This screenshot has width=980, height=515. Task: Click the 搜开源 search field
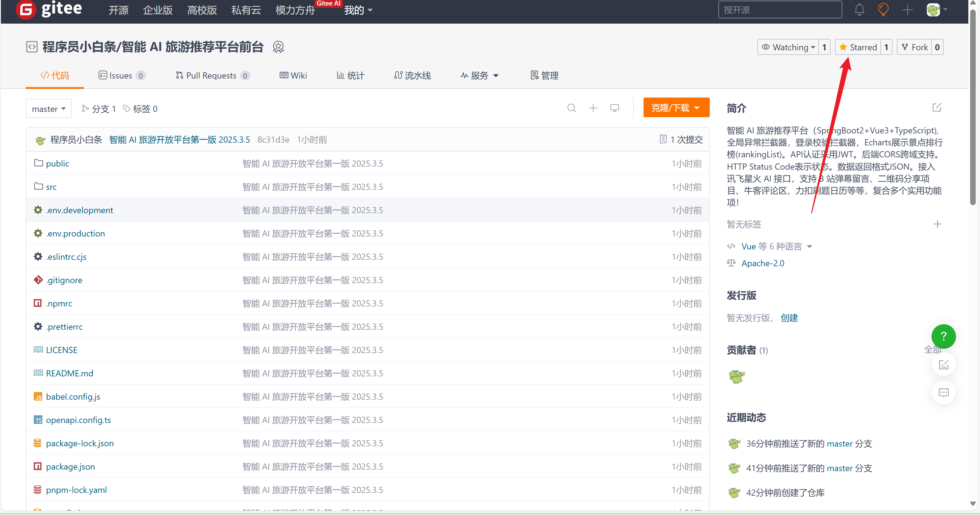point(779,10)
